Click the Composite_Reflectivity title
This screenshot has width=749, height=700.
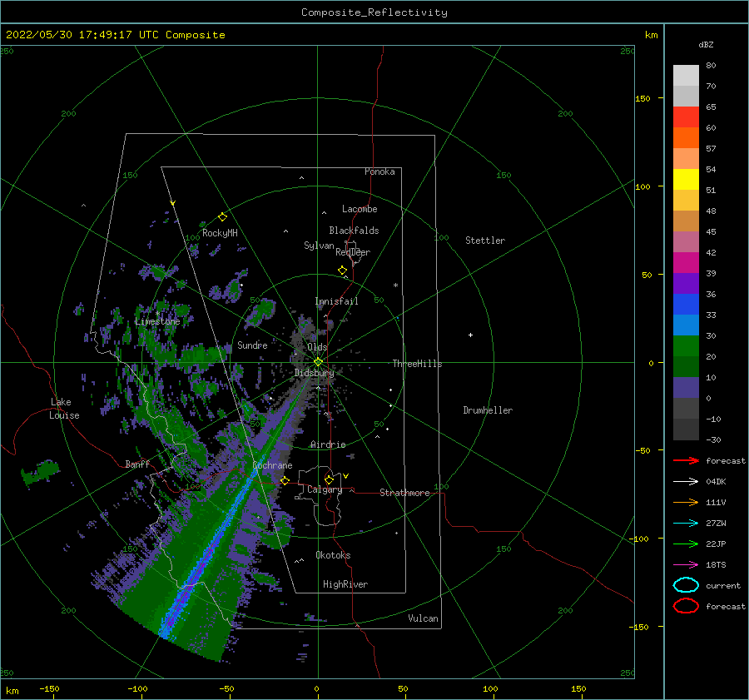[374, 12]
